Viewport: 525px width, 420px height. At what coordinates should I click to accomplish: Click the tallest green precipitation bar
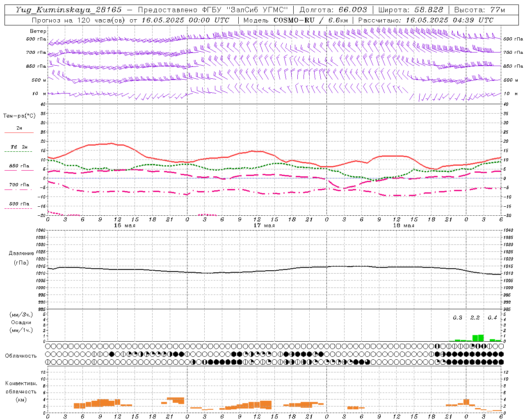click(481, 338)
